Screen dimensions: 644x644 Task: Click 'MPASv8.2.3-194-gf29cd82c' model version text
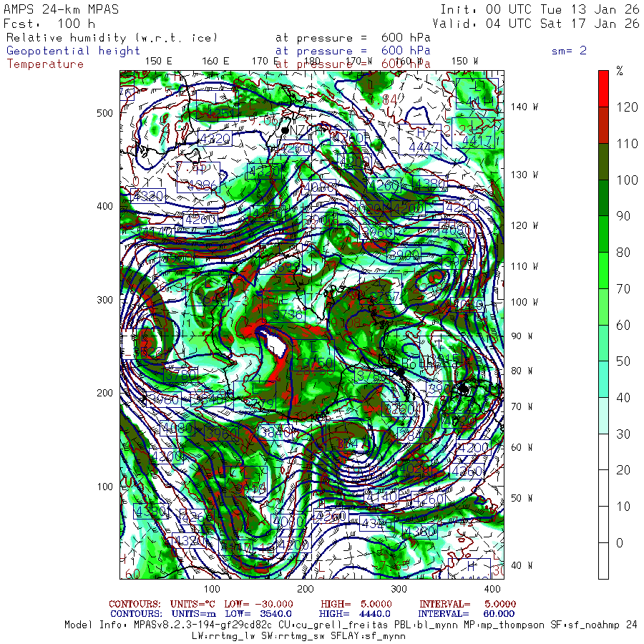pos(203,625)
